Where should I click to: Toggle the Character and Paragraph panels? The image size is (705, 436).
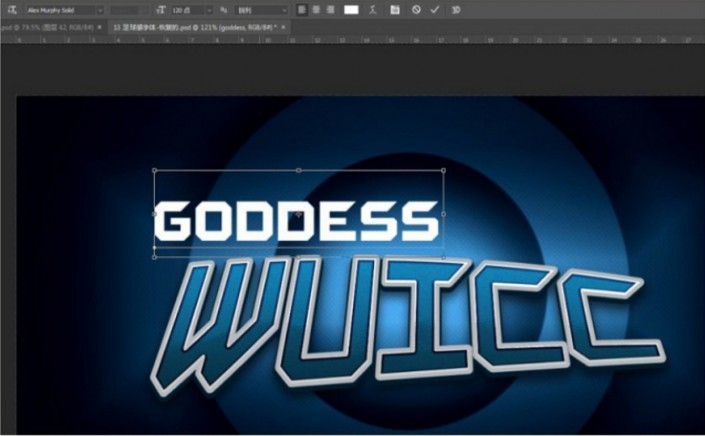click(395, 10)
